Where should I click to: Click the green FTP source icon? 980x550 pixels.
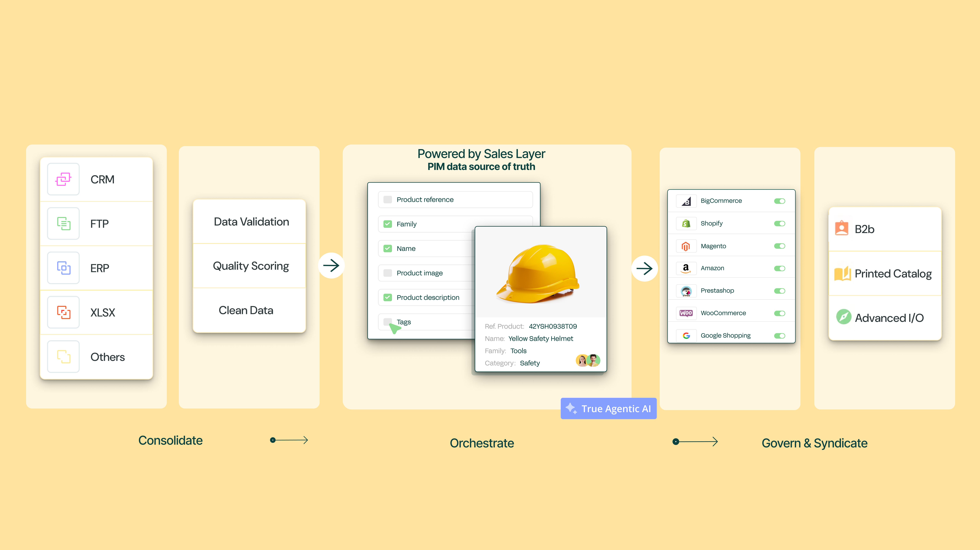[64, 224]
